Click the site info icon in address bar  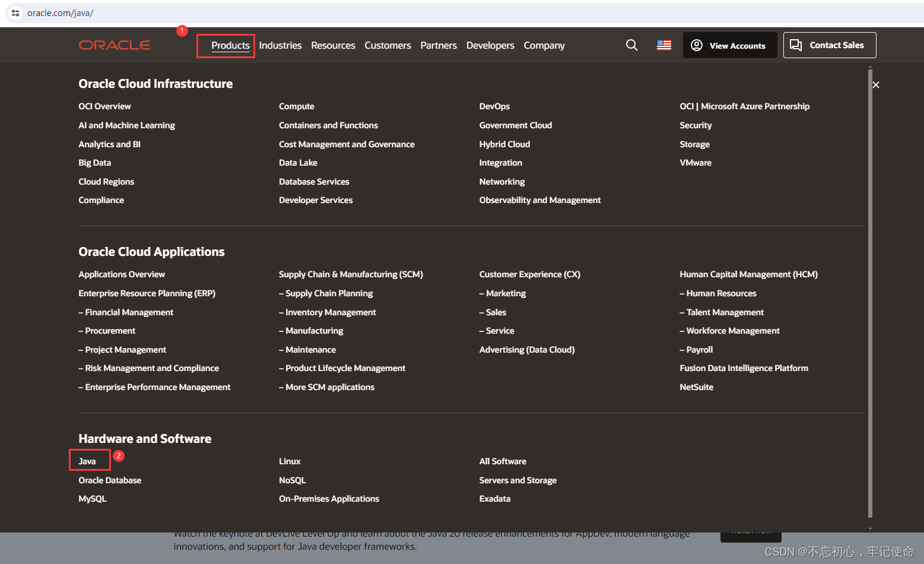click(15, 13)
